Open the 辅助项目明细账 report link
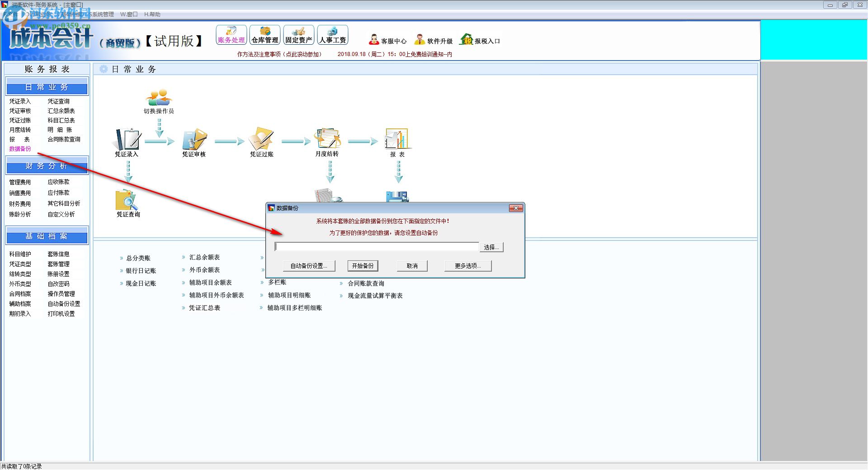 pyautogui.click(x=289, y=295)
